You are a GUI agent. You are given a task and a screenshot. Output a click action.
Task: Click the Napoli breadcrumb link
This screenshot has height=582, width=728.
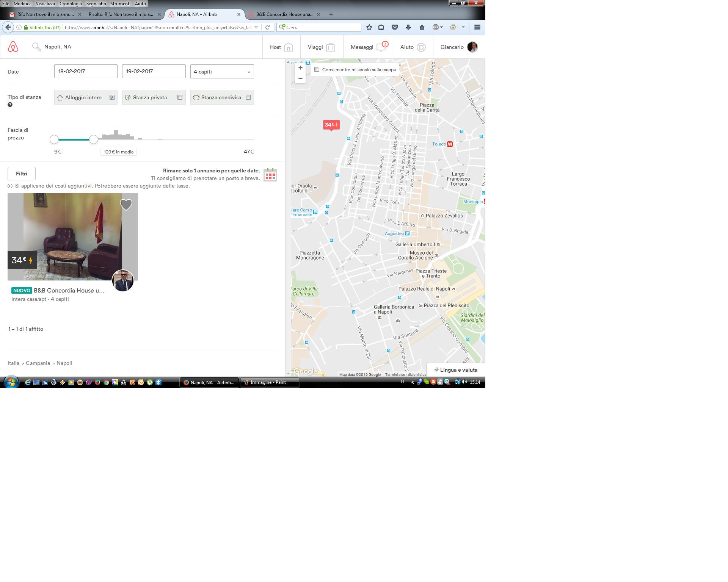pos(64,363)
